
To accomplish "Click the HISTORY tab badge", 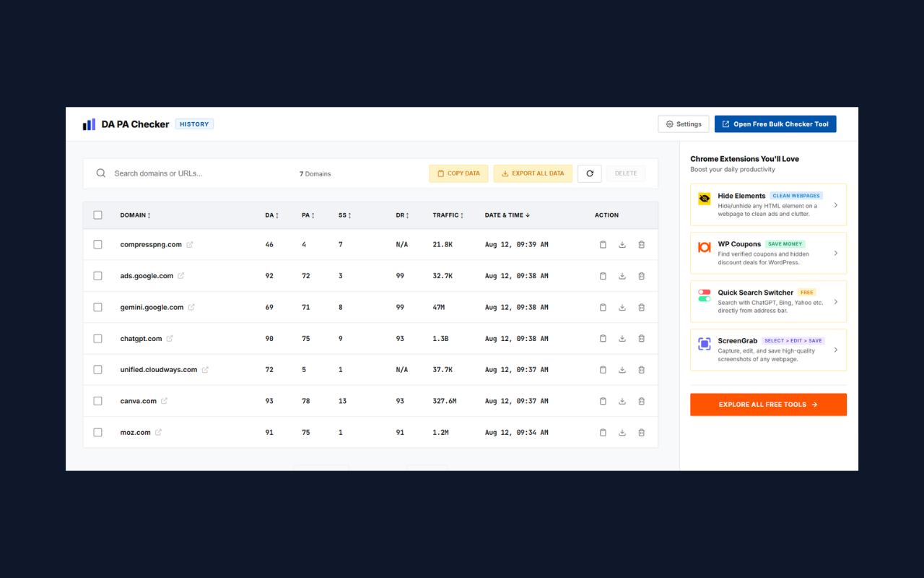I will coord(194,124).
